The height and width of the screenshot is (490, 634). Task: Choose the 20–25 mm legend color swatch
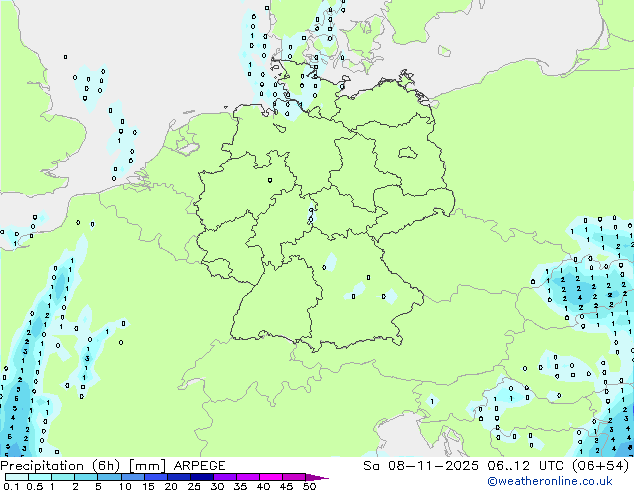point(178,477)
